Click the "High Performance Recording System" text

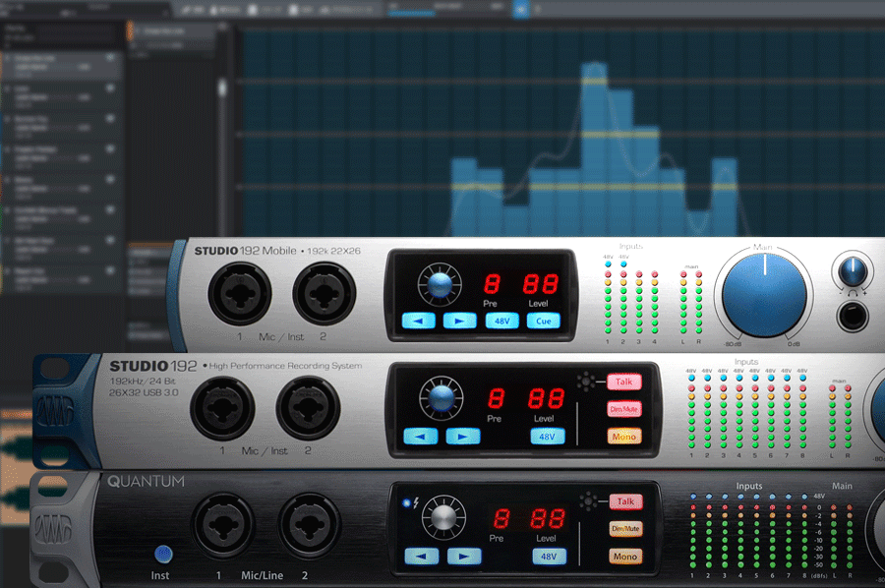tap(285, 366)
